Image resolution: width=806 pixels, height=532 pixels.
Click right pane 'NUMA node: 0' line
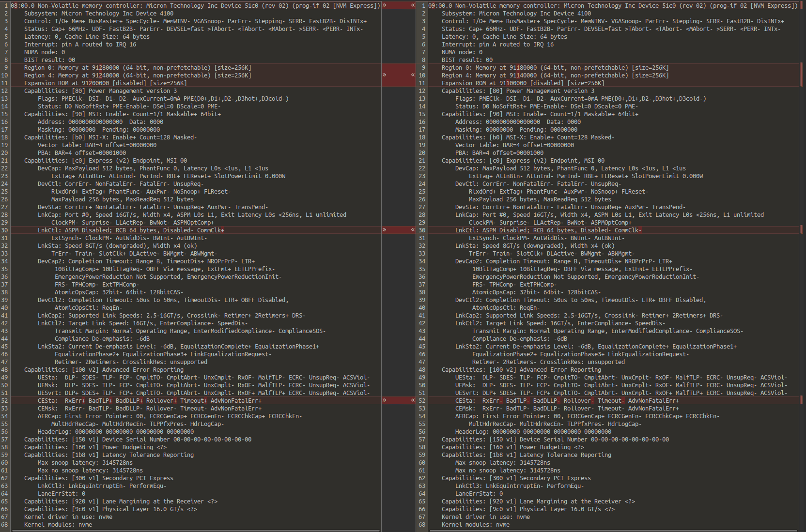[462, 52]
